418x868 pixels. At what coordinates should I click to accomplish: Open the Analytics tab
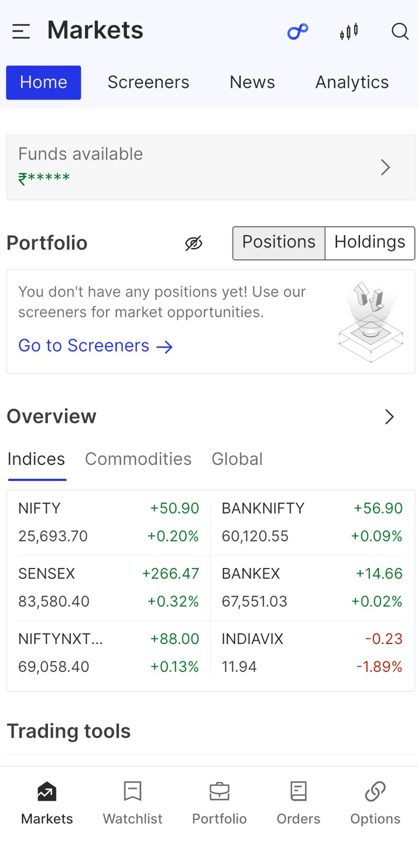pyautogui.click(x=352, y=82)
